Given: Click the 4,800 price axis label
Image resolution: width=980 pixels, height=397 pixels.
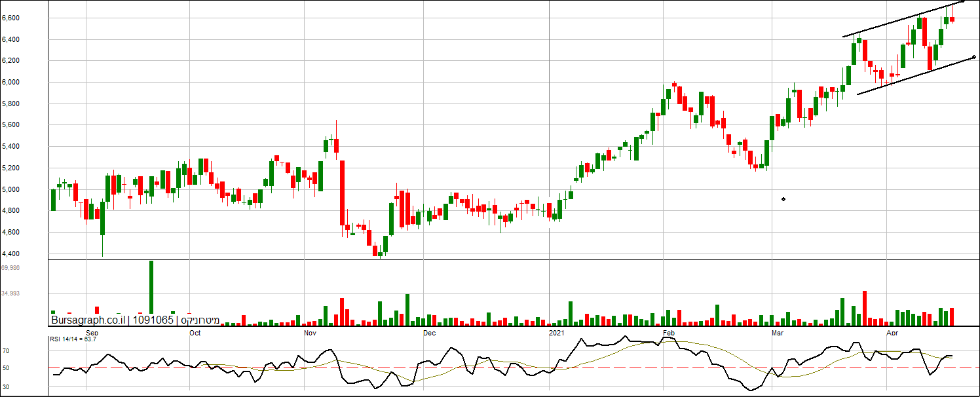Looking at the screenshot, I should click(10, 210).
